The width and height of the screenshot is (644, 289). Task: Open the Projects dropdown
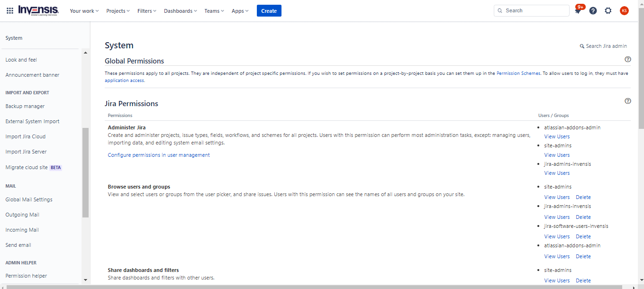[x=117, y=10]
